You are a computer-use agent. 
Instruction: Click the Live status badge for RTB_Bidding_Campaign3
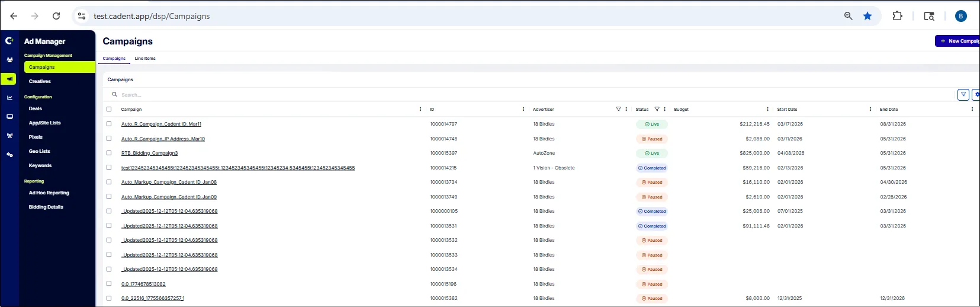651,153
